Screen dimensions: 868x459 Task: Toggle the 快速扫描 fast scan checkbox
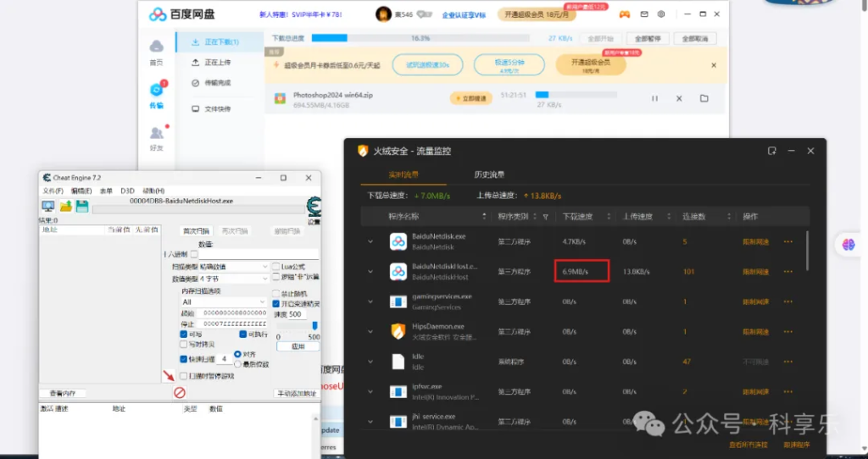coord(183,359)
